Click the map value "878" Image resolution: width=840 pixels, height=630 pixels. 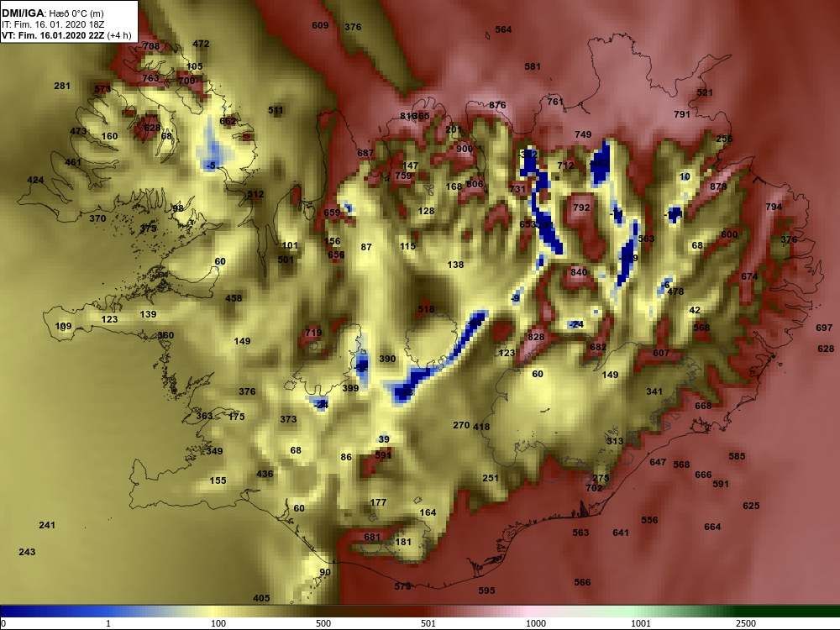pyautogui.click(x=718, y=186)
